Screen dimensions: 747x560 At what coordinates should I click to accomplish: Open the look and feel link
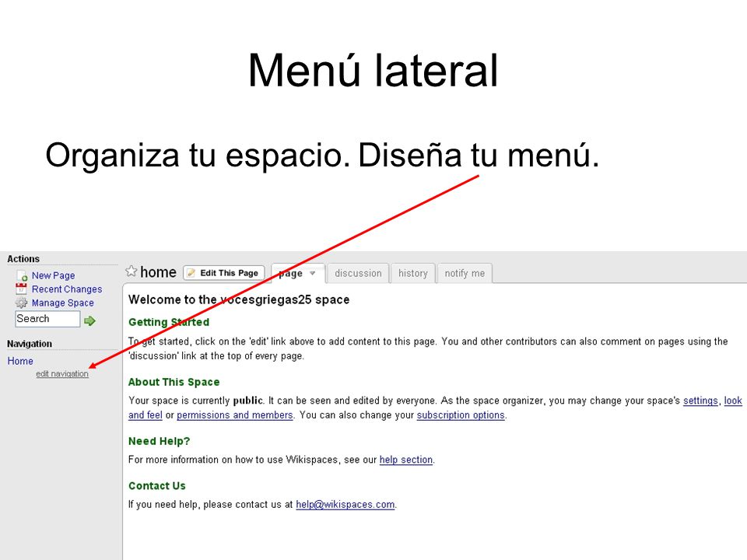pos(733,401)
